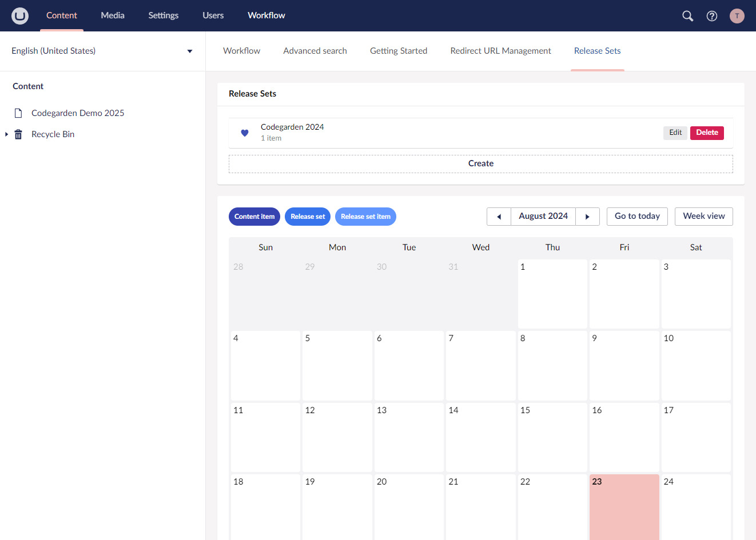Toggle the Release set item calendar filter

click(365, 216)
